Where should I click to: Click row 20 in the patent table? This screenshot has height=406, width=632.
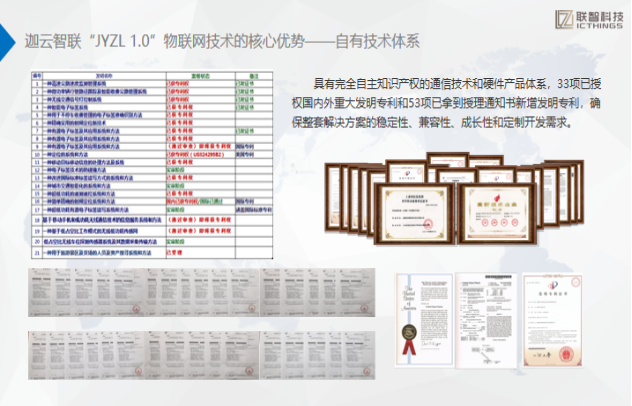[152, 242]
